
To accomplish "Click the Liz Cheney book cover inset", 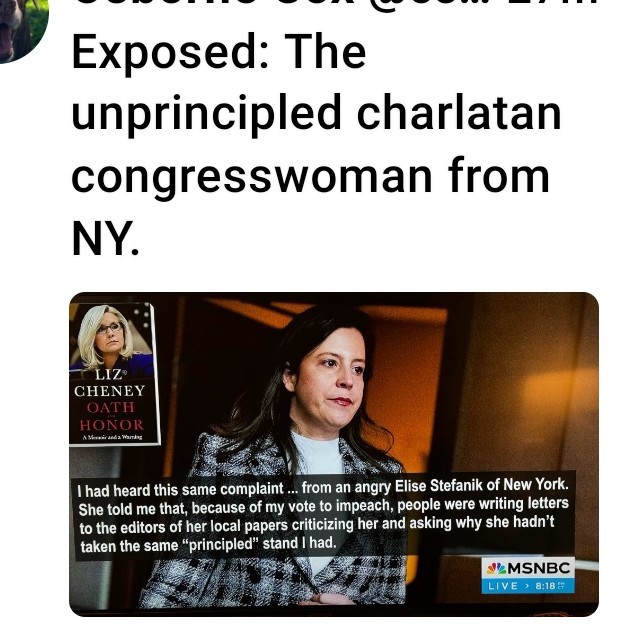I will tap(115, 374).
